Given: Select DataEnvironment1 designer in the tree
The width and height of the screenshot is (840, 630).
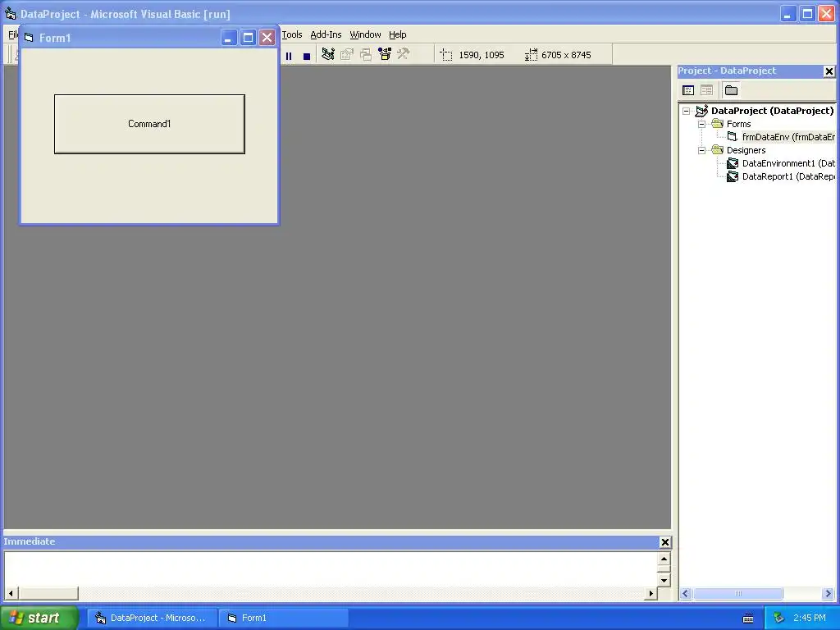Looking at the screenshot, I should point(788,163).
